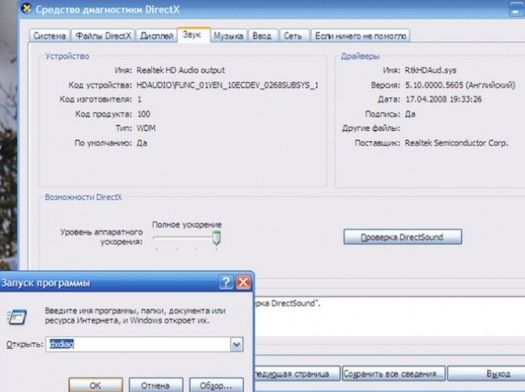Click Сохранить все сведения button
Screen dimensions: 525x392
393,374
